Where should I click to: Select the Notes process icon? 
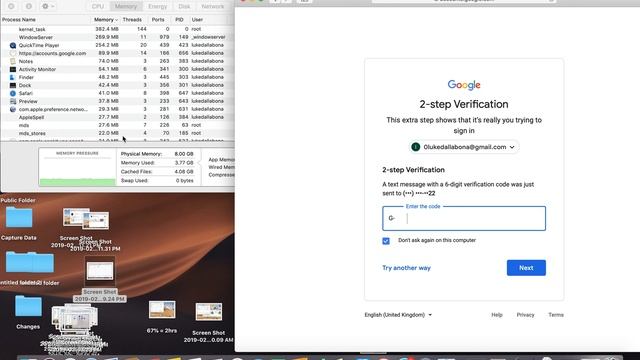click(13, 61)
